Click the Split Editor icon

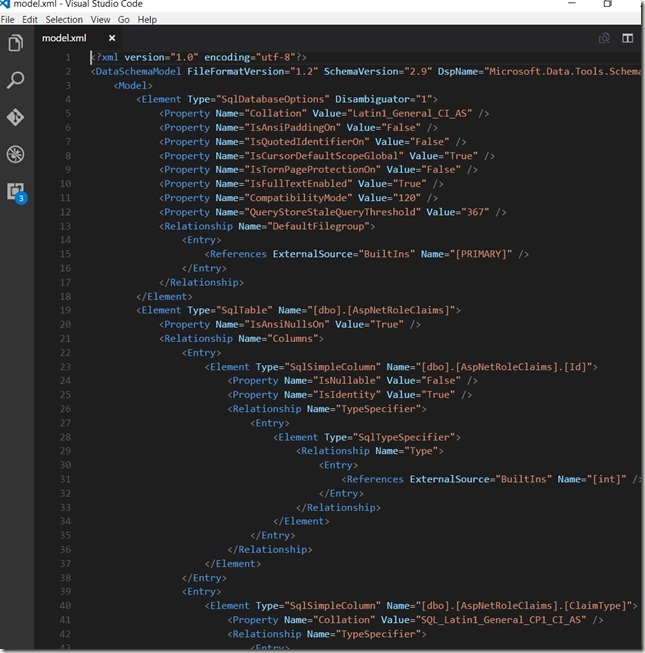click(628, 38)
